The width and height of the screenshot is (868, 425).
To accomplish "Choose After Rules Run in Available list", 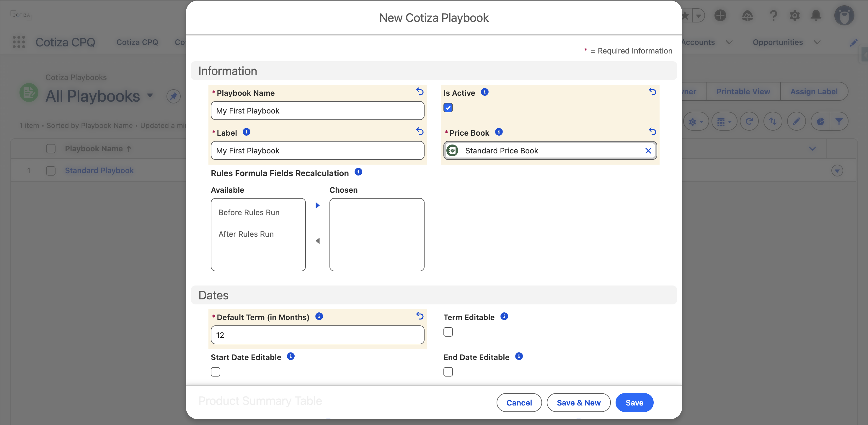I will [246, 234].
